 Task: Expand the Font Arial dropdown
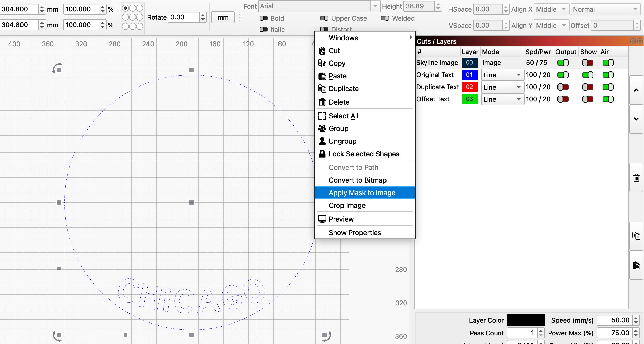(x=375, y=6)
